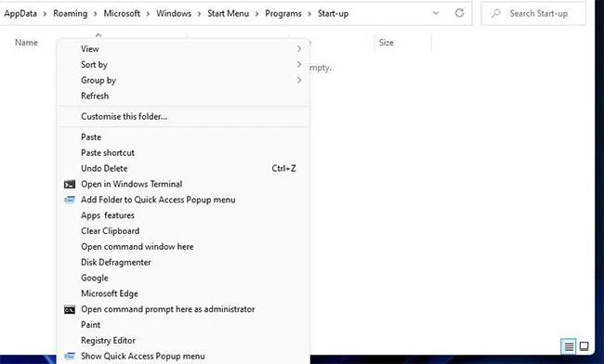Image resolution: width=604 pixels, height=364 pixels.
Task: Click the command prompt administrator icon
Action: [x=70, y=309]
